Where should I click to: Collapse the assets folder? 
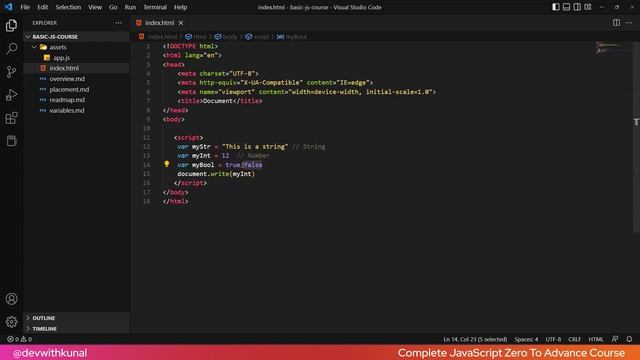[76, 47]
